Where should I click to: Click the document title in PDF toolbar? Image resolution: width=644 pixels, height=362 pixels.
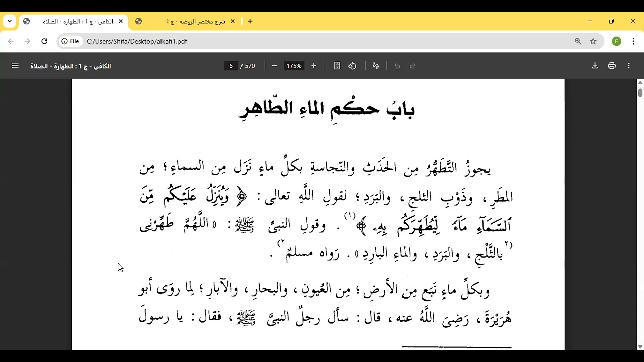pyautogui.click(x=70, y=66)
